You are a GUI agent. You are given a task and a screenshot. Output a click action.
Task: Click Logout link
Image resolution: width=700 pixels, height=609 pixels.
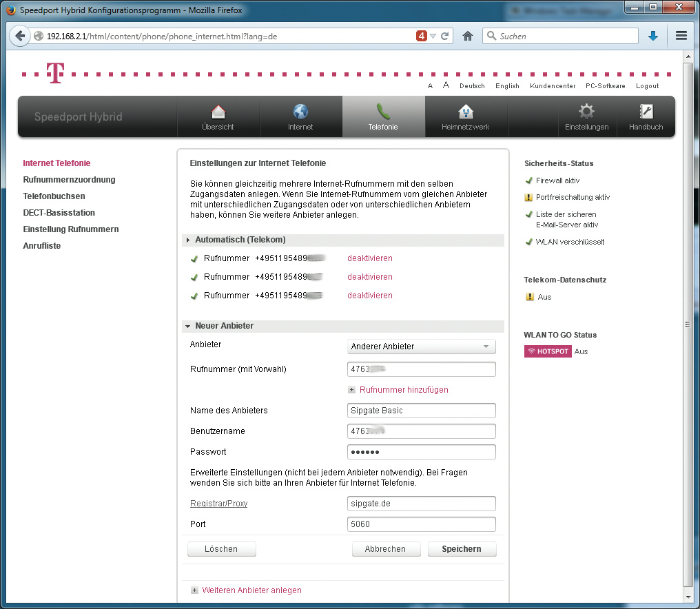click(x=648, y=85)
